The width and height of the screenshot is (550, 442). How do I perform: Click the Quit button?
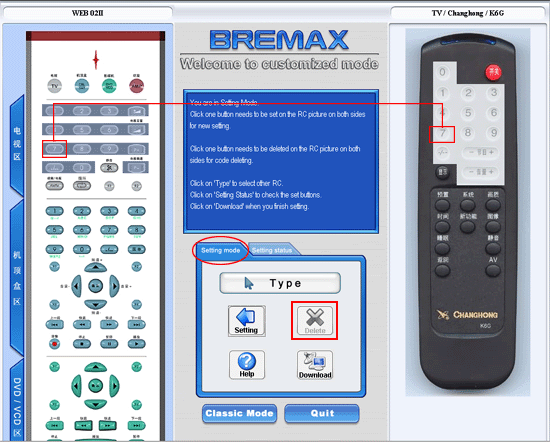(x=322, y=414)
